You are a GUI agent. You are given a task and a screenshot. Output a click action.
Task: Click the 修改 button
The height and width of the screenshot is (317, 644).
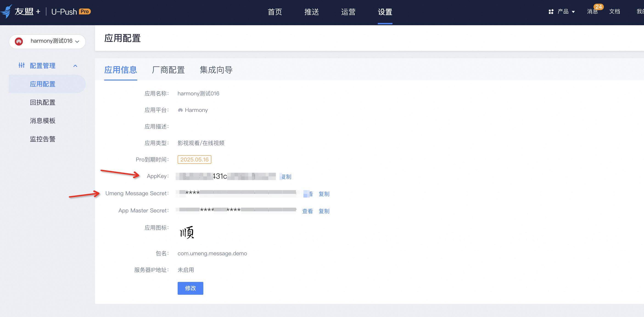click(x=190, y=288)
